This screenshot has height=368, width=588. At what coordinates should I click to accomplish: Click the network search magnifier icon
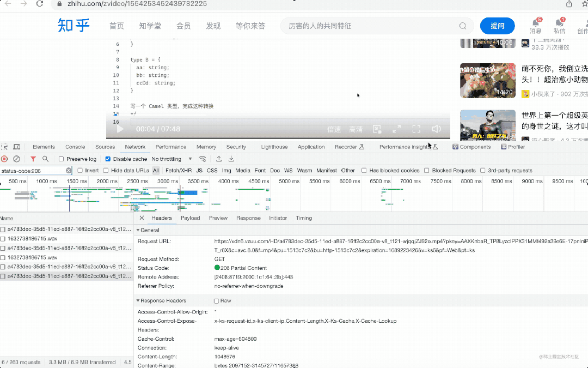tap(45, 159)
